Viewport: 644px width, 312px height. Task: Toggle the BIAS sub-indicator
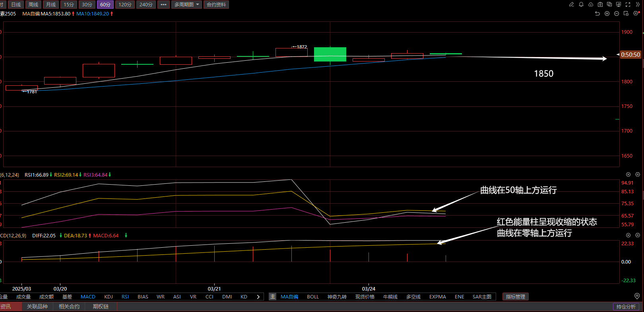pos(143,297)
